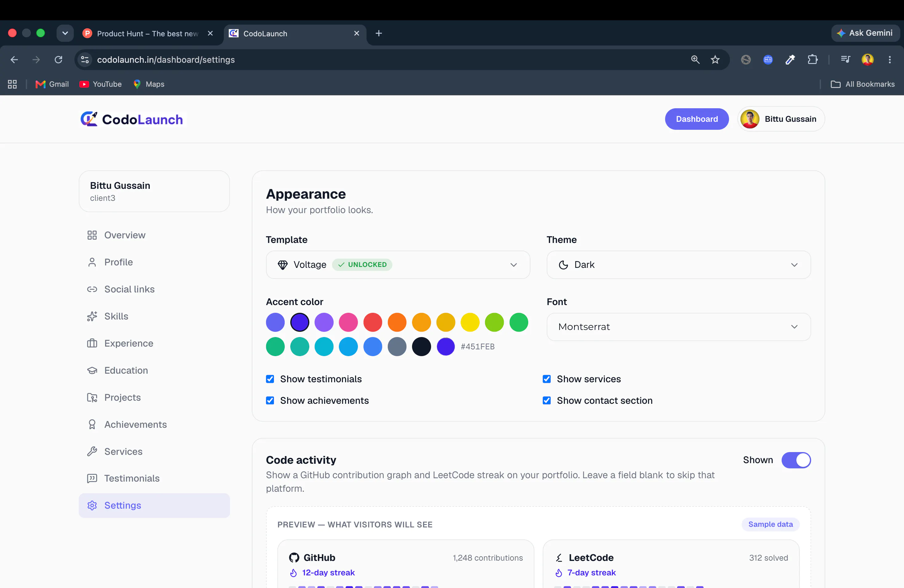The image size is (904, 588).
Task: Click the Dashboard button
Action: [697, 119]
